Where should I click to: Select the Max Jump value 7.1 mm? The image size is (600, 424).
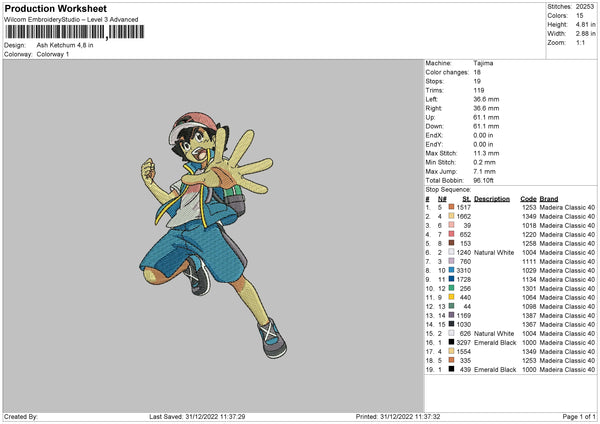(x=484, y=171)
